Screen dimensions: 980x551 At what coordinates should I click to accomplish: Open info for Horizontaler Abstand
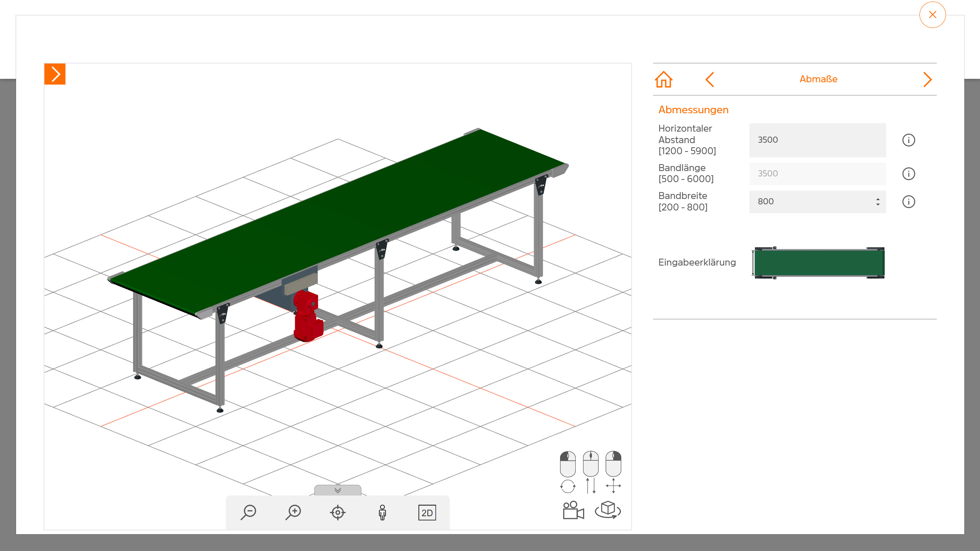(x=908, y=140)
